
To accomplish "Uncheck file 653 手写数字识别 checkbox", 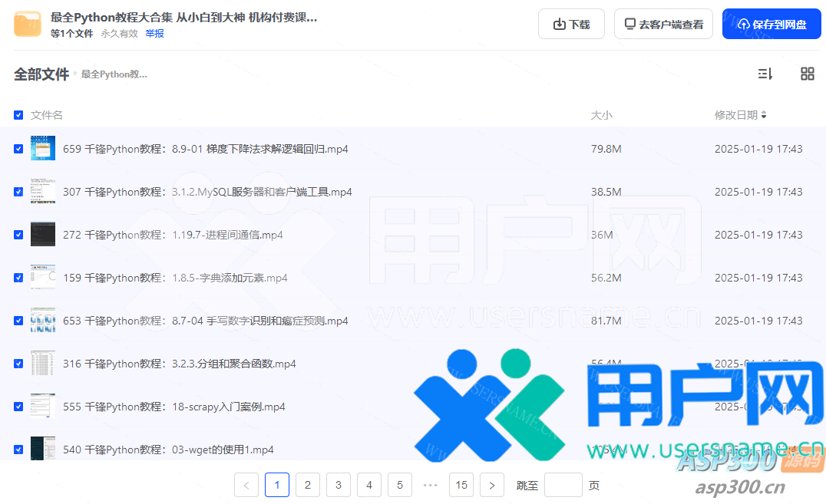I will (18, 321).
